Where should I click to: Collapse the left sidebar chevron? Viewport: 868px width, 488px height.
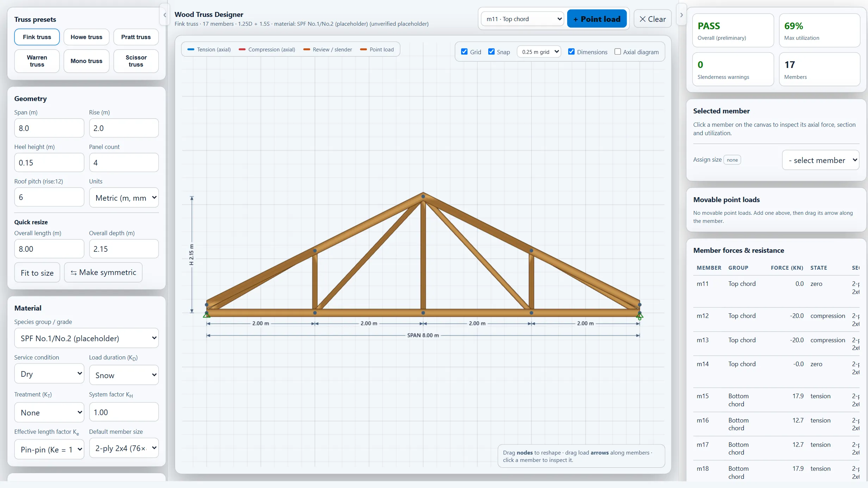point(165,15)
